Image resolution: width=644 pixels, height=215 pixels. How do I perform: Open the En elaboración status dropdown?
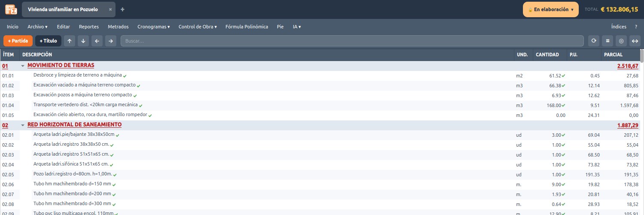click(x=550, y=9)
